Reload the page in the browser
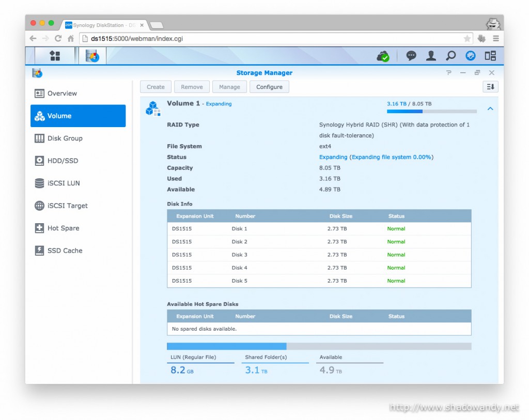Screen dimensions: 529x420 tap(58, 38)
